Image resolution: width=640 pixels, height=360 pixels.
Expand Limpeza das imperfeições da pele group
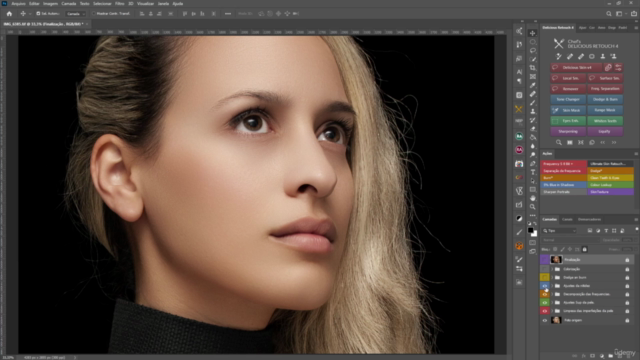(x=552, y=311)
